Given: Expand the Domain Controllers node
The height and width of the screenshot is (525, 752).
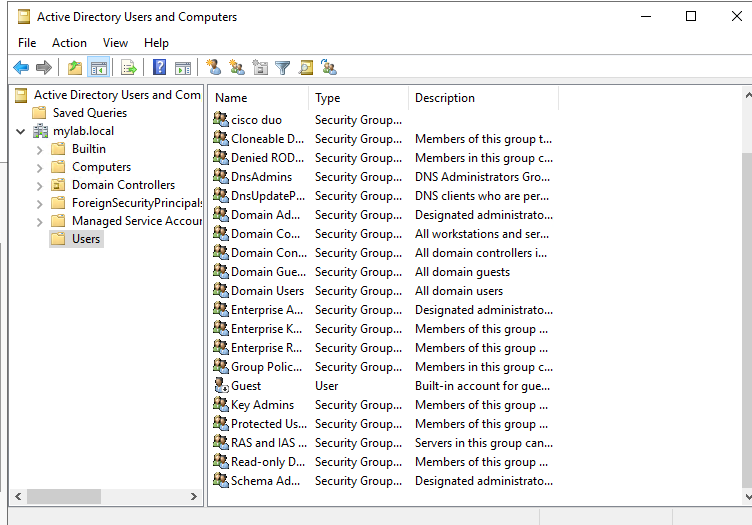Looking at the screenshot, I should click(x=39, y=186).
